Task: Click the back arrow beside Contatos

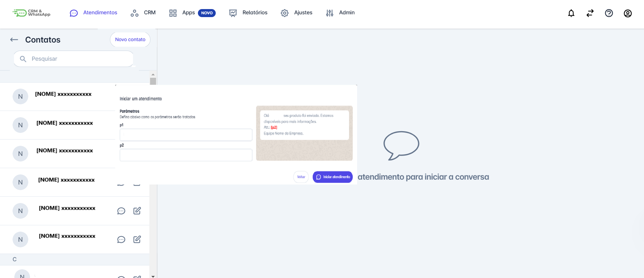Action: pos(14,40)
